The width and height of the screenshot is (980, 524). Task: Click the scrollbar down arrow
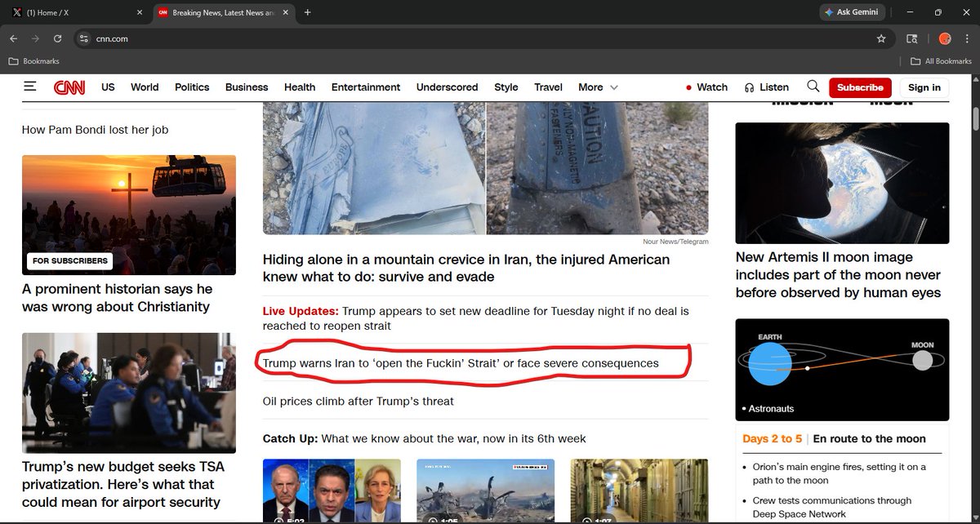point(974,517)
